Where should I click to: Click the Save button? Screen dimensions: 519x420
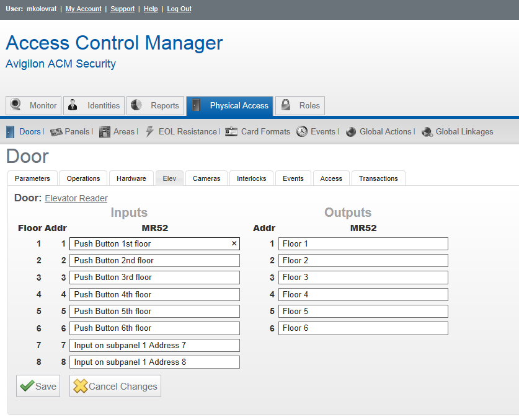(38, 386)
